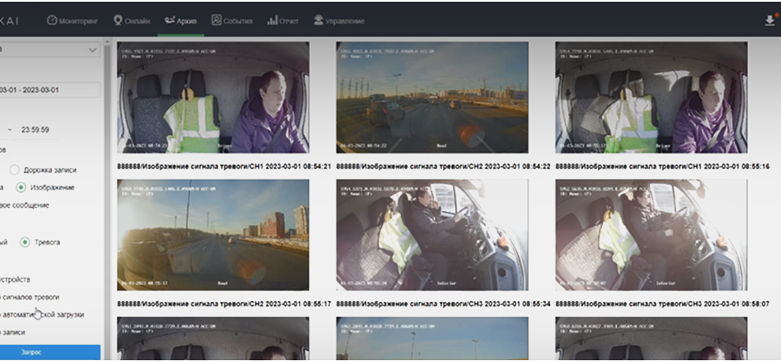
Task: Open interior thumbnail CH3 08:58:07
Action: 651,235
